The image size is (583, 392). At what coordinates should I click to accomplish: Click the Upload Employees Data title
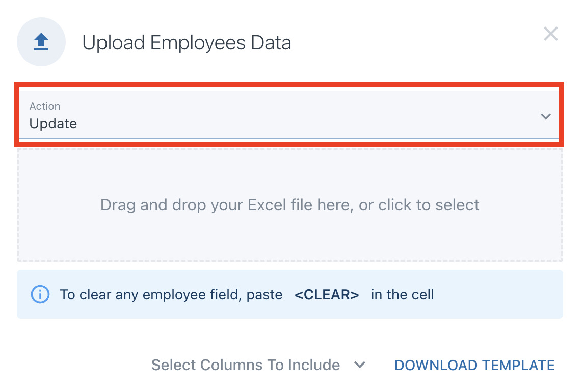pyautogui.click(x=187, y=43)
